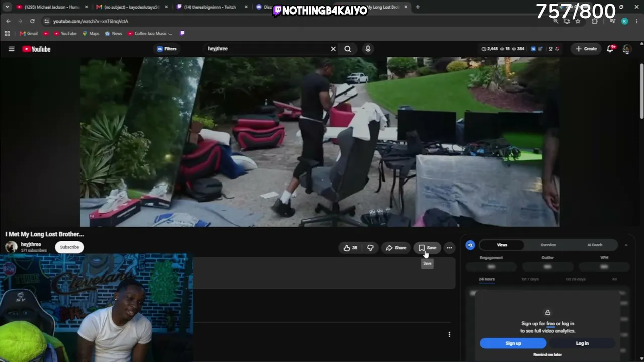This screenshot has height=362, width=644.
Task: Open the heyjthree channel name link
Action: tap(31, 244)
